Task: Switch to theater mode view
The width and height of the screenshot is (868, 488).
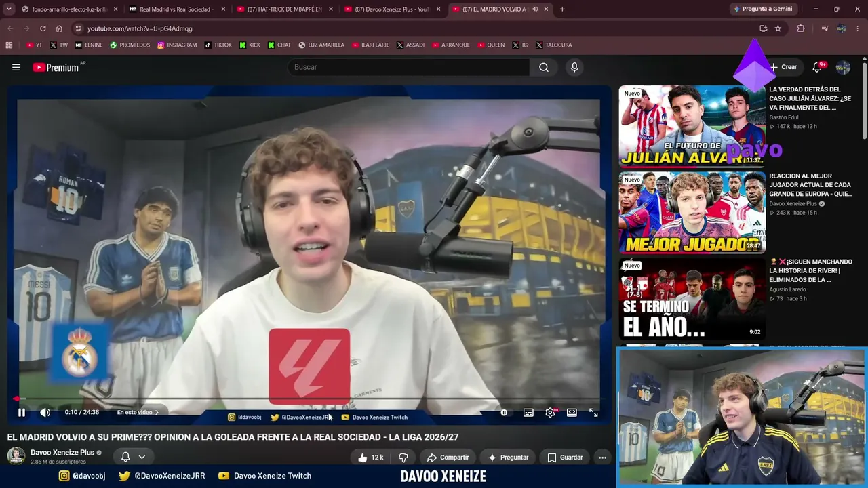Action: click(572, 412)
